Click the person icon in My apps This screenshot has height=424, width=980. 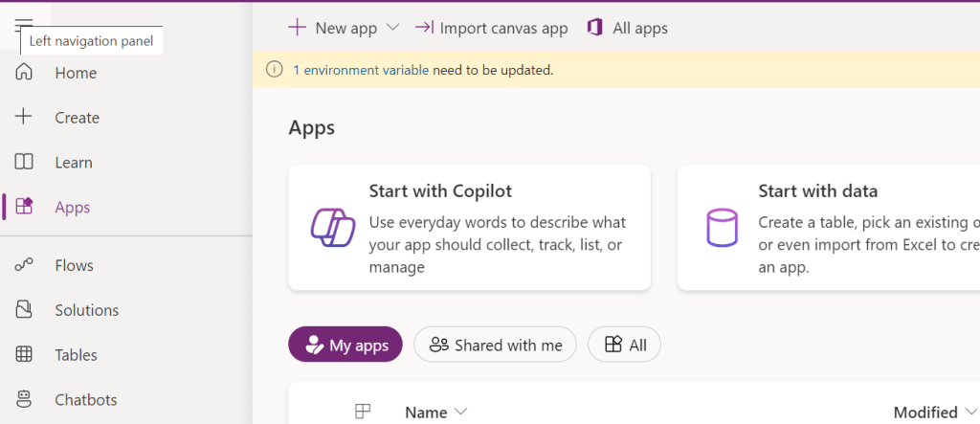[x=314, y=345]
